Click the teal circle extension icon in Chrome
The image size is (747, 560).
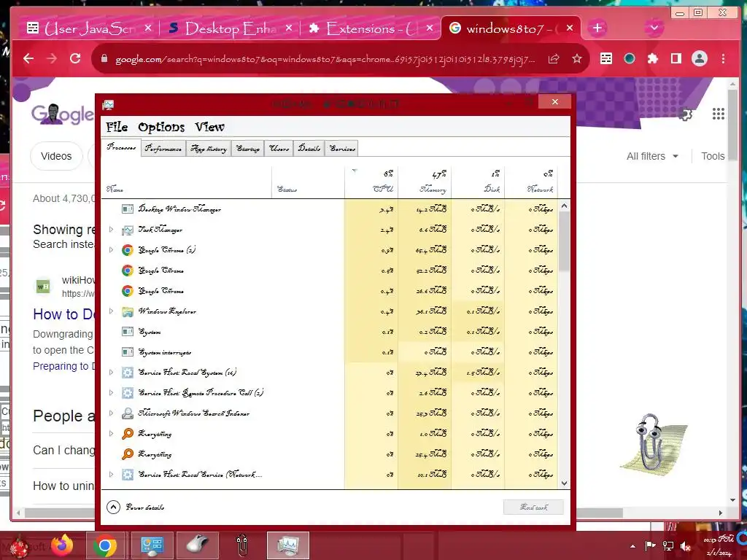pos(630,58)
